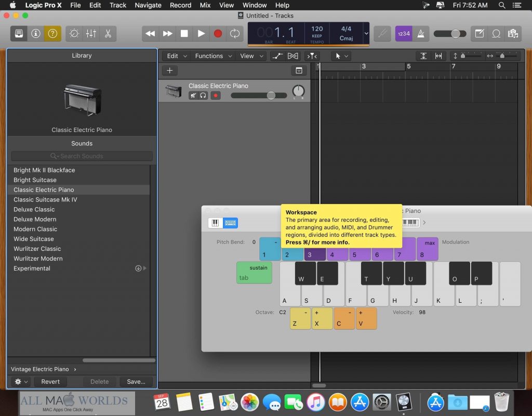Screen dimensions: 532x416
Task: Start recording with the Record button
Action: (x=218, y=34)
